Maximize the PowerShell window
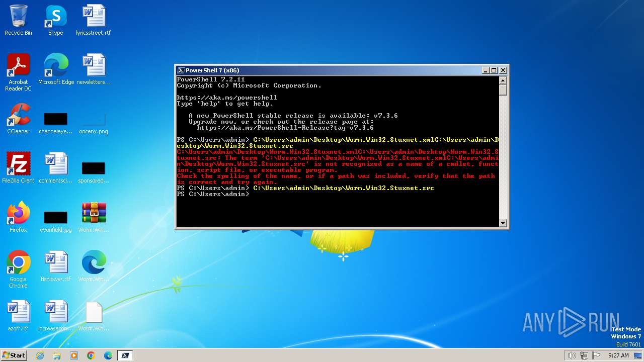The height and width of the screenshot is (362, 644). coord(494,70)
